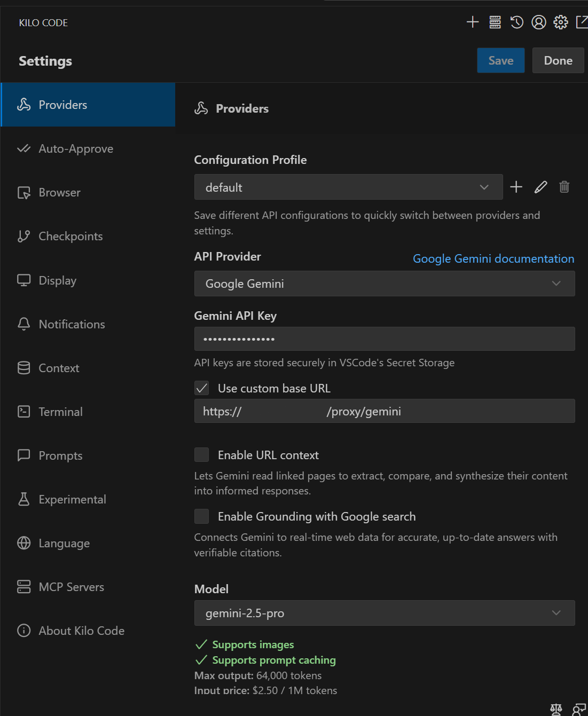Switch to the MCP Servers settings tab

coord(88,587)
